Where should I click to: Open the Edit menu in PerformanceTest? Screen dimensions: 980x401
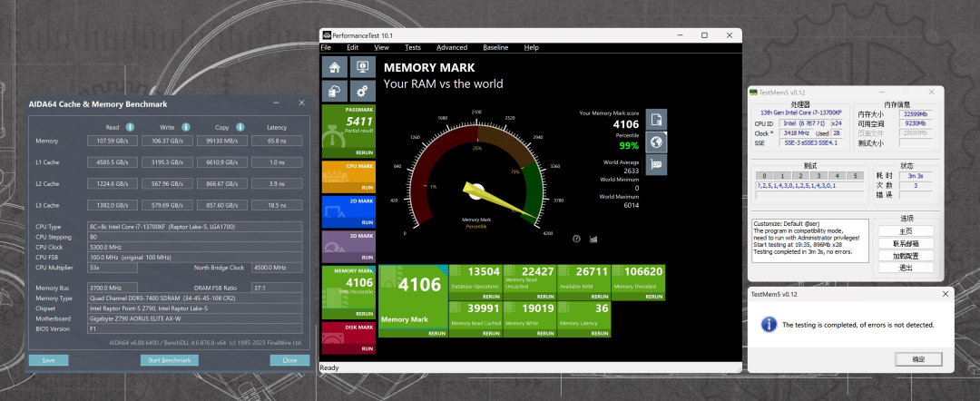[352, 47]
